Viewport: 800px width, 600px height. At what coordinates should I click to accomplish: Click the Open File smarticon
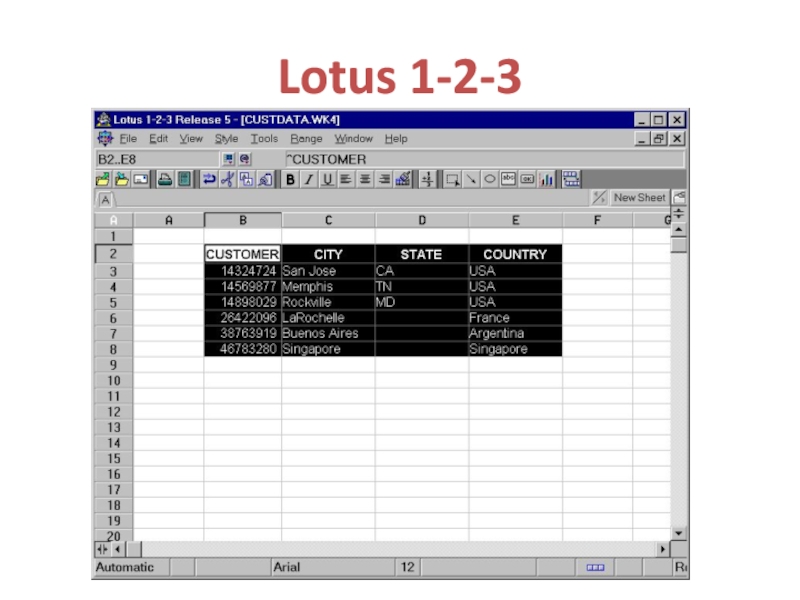(x=103, y=180)
